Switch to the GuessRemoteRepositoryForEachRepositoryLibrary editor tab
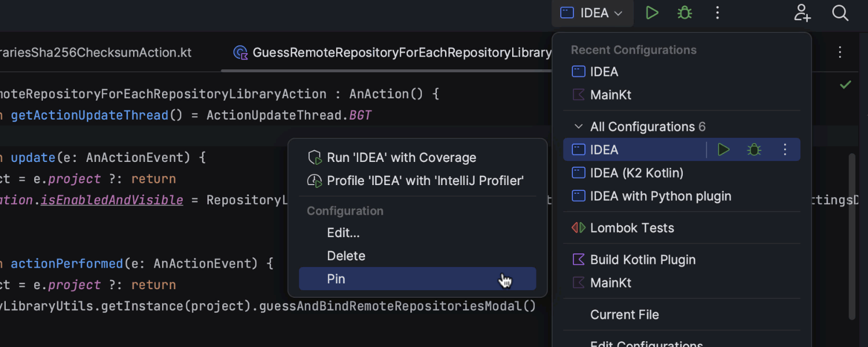868x347 pixels. [393, 53]
